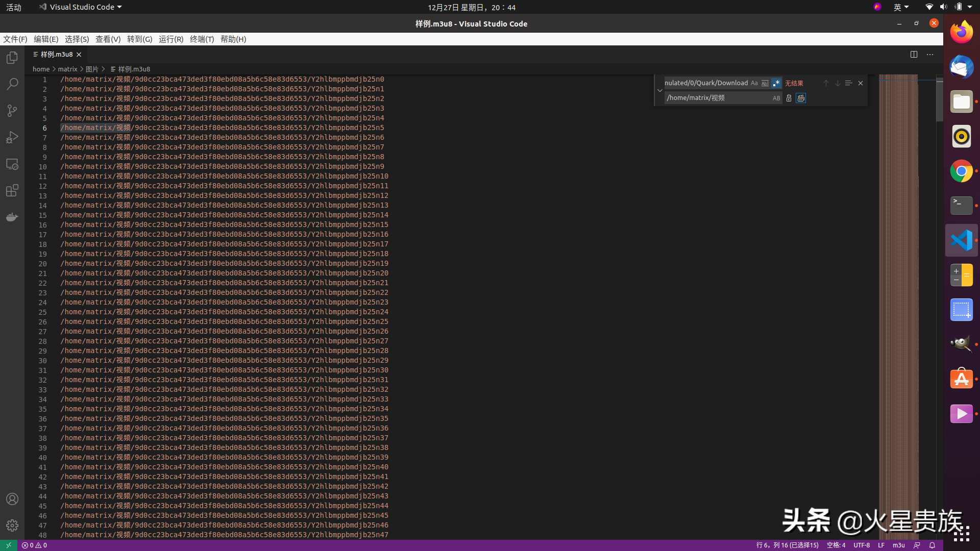Open the Docker view in activity bar
980x551 pixels.
click(12, 217)
